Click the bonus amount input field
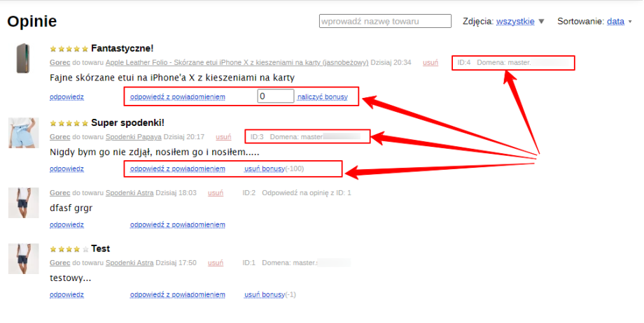 pyautogui.click(x=276, y=96)
